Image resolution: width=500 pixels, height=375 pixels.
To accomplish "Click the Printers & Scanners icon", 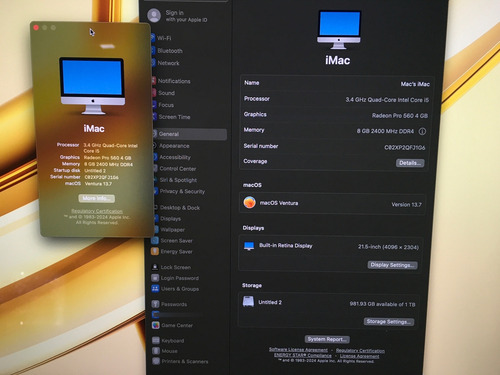I will coord(156,361).
